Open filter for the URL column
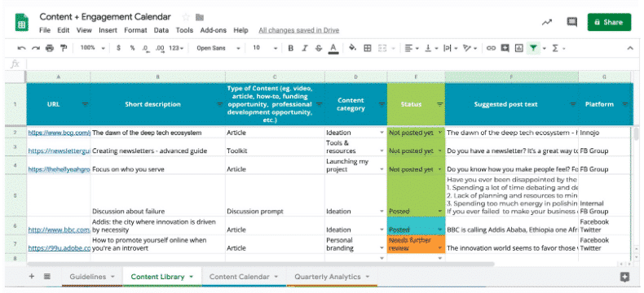 click(x=85, y=104)
